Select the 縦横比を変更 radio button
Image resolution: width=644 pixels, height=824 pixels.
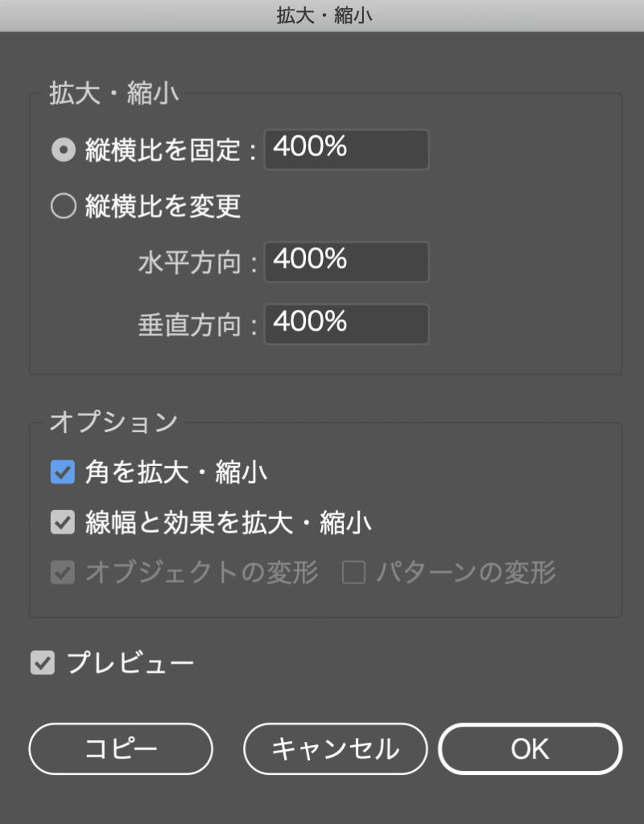click(63, 208)
